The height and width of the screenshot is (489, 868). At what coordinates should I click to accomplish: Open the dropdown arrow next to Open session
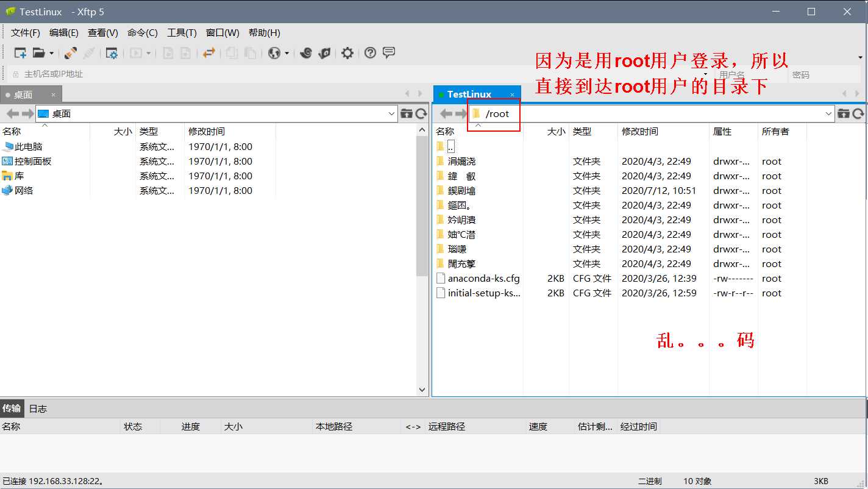[52, 53]
